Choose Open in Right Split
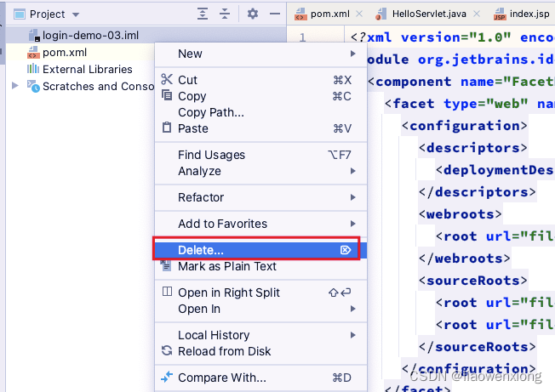This screenshot has width=555, height=392. pyautogui.click(x=260, y=293)
